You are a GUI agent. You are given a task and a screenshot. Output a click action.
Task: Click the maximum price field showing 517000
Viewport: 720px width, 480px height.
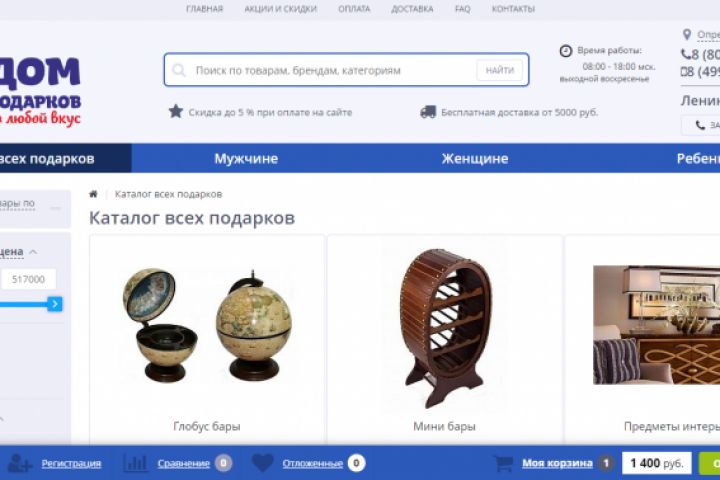[x=28, y=279]
